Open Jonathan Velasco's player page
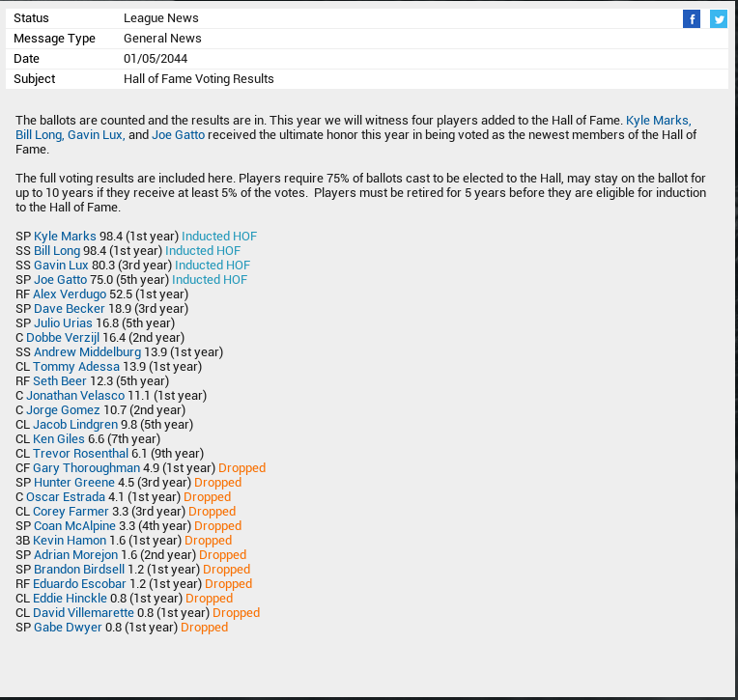The height and width of the screenshot is (700, 738). tap(75, 396)
